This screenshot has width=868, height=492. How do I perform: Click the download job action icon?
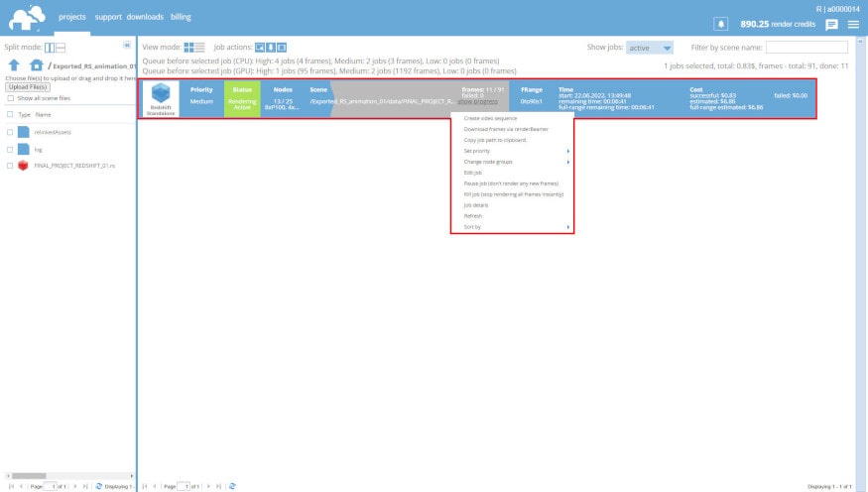point(271,48)
